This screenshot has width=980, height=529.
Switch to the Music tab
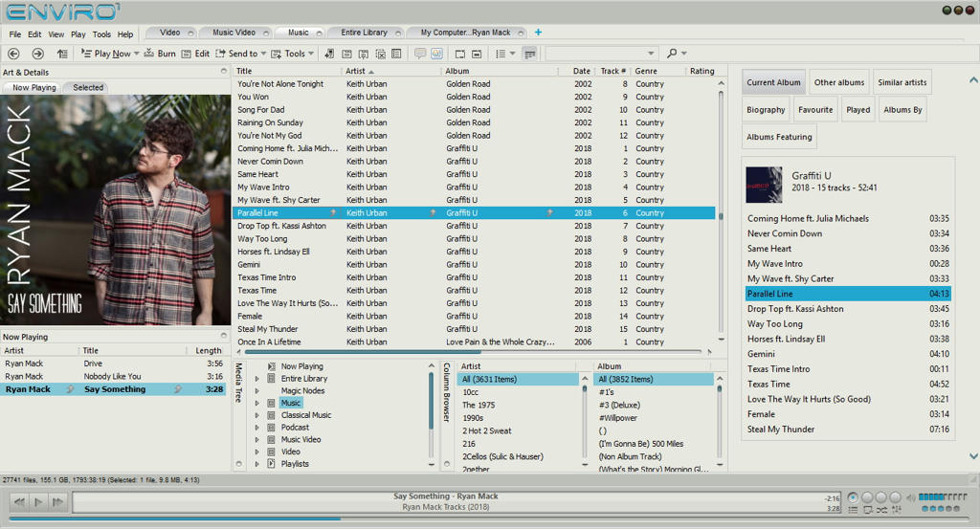[x=299, y=33]
